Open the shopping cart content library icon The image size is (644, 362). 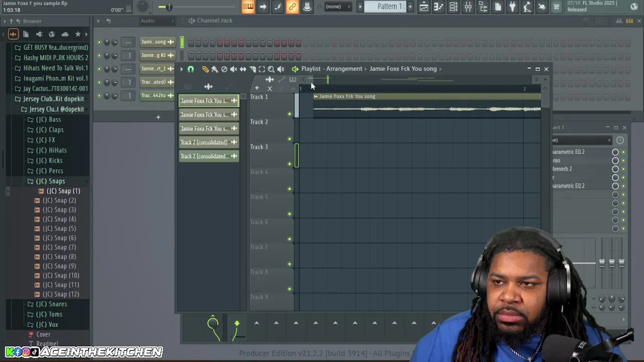click(556, 7)
